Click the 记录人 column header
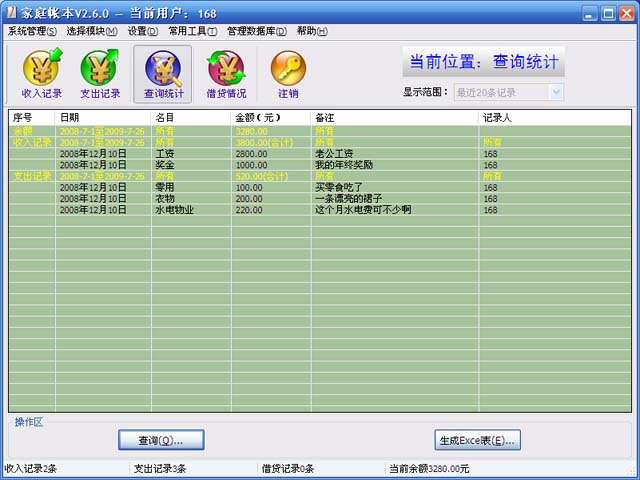Screen dimensions: 640x480 [x=555, y=118]
